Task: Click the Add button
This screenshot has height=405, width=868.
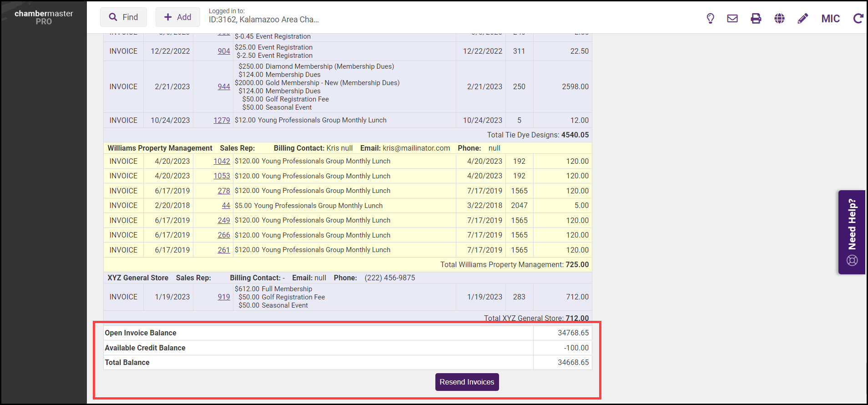Action: click(x=177, y=17)
